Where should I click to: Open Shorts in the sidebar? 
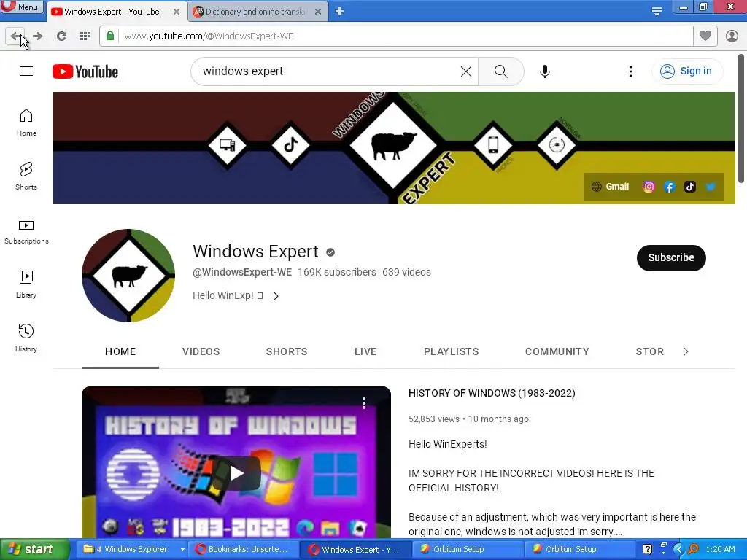tap(26, 176)
